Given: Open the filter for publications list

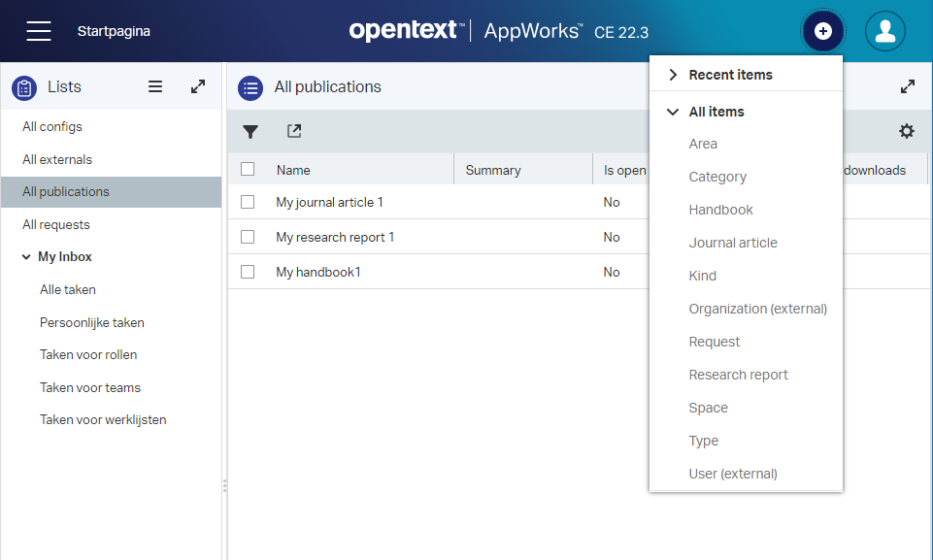Looking at the screenshot, I should tap(250, 132).
